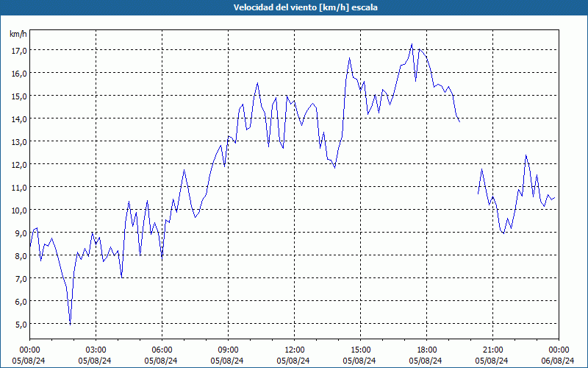Select the 7,0 y-axis value
Viewport: 588px width, 368px height.
(x=21, y=278)
